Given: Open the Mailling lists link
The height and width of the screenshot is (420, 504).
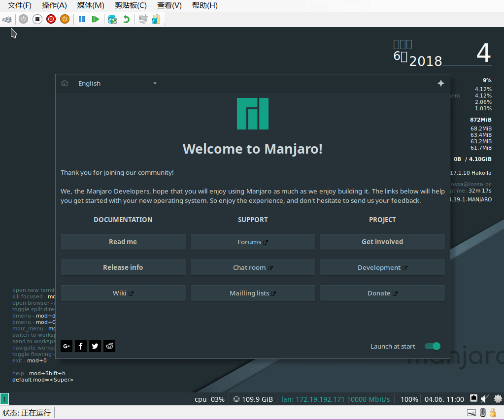Looking at the screenshot, I should [253, 293].
